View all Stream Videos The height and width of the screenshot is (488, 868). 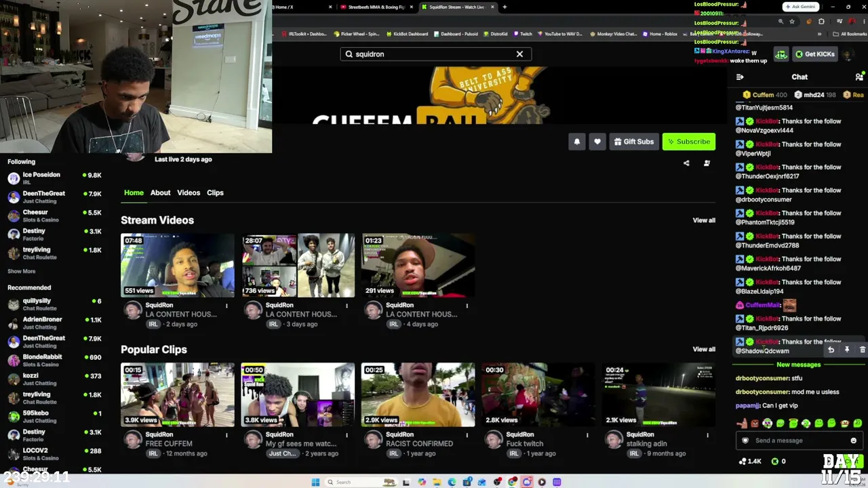coord(704,220)
